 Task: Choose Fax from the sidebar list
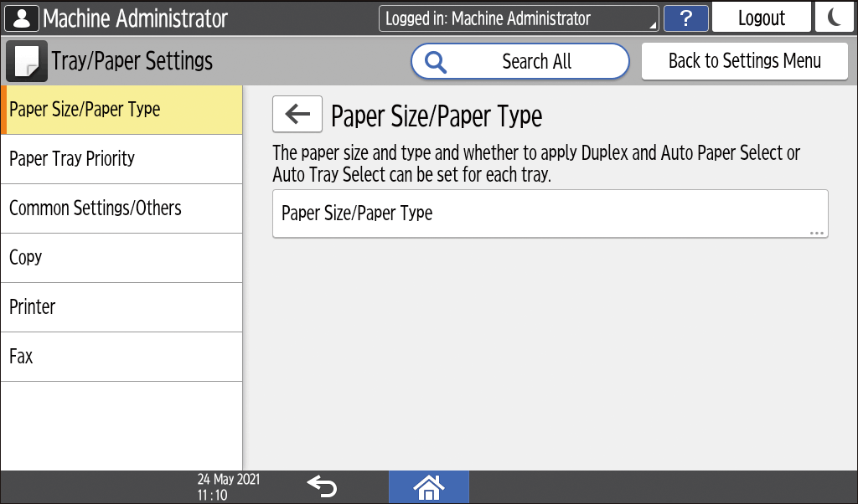(121, 357)
